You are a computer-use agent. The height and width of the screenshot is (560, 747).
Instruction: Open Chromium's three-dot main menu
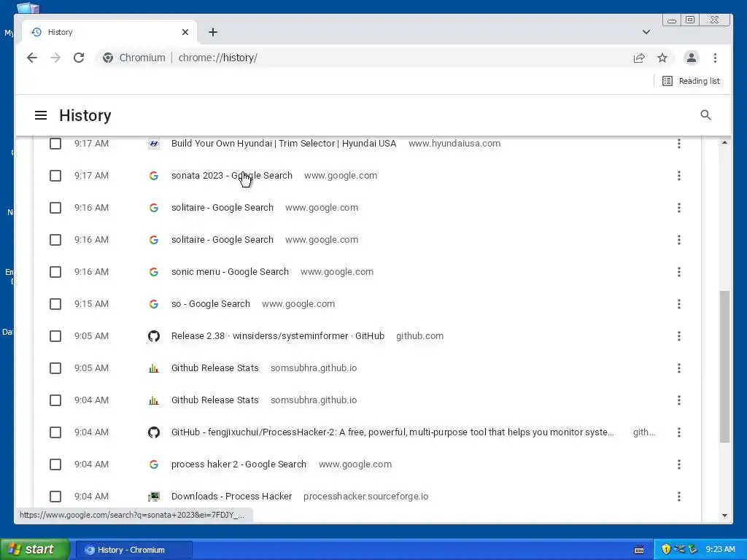pos(715,58)
